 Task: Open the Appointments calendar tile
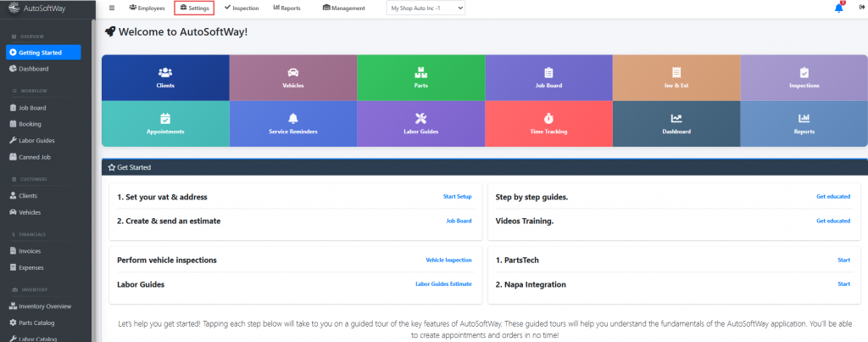[165, 124]
